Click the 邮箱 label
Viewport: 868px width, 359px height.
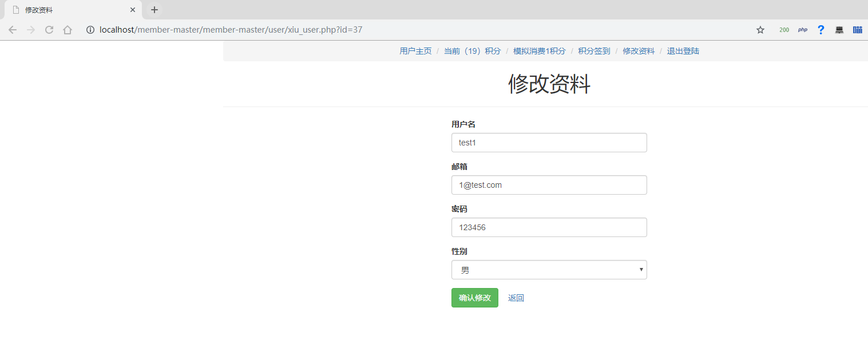click(x=459, y=167)
